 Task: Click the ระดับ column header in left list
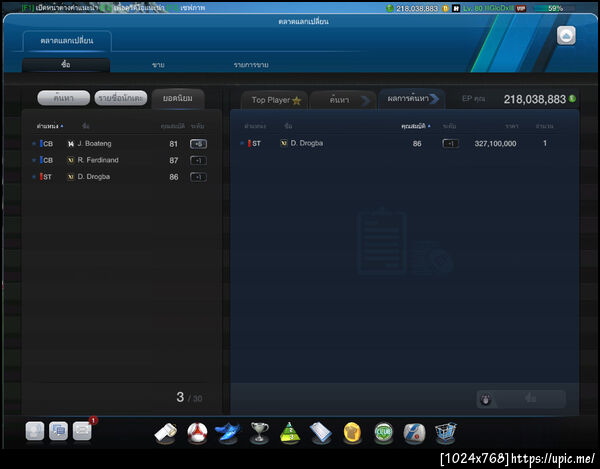point(198,126)
